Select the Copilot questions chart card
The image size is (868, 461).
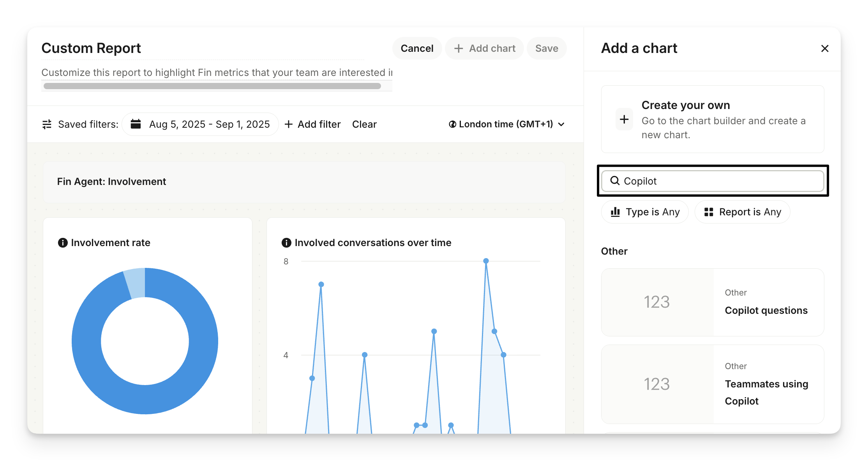[x=712, y=302]
